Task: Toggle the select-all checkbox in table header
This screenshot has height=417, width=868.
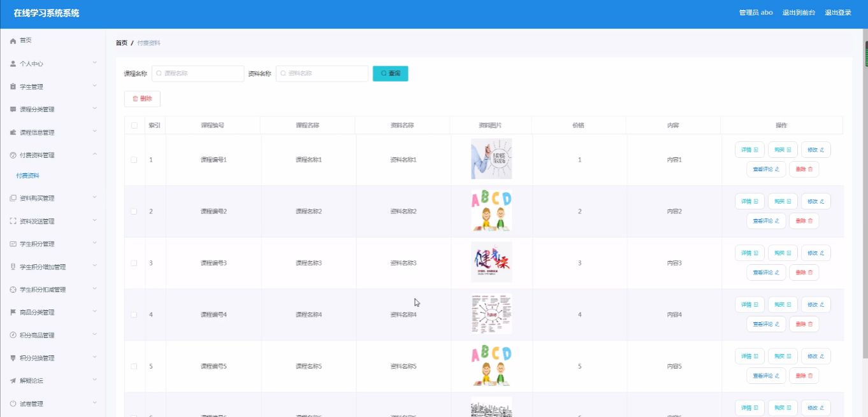Action: click(x=134, y=125)
